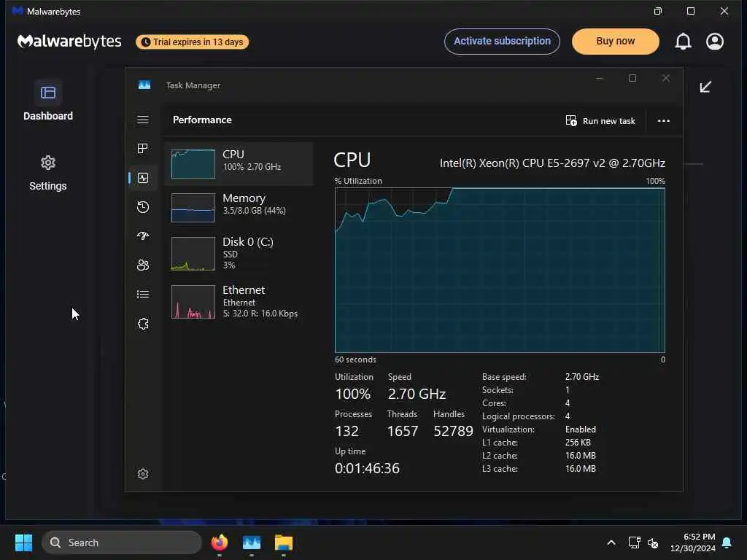
Task: Open Malwarebytes Dashboard tab
Action: [x=48, y=101]
